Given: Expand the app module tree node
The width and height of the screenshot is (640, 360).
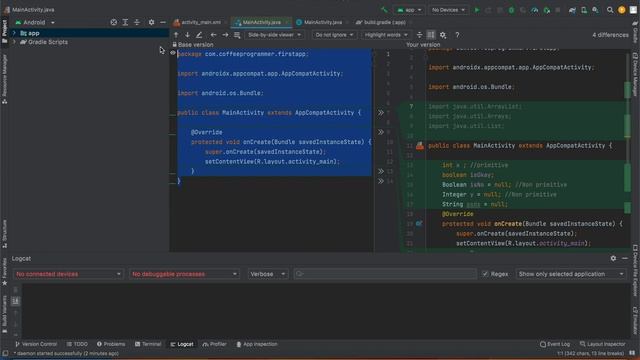Looking at the screenshot, I should 14,33.
